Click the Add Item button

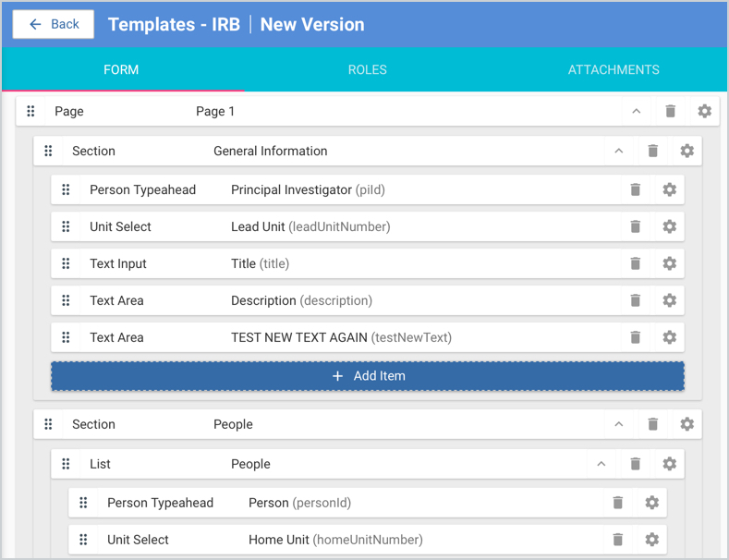(x=368, y=376)
